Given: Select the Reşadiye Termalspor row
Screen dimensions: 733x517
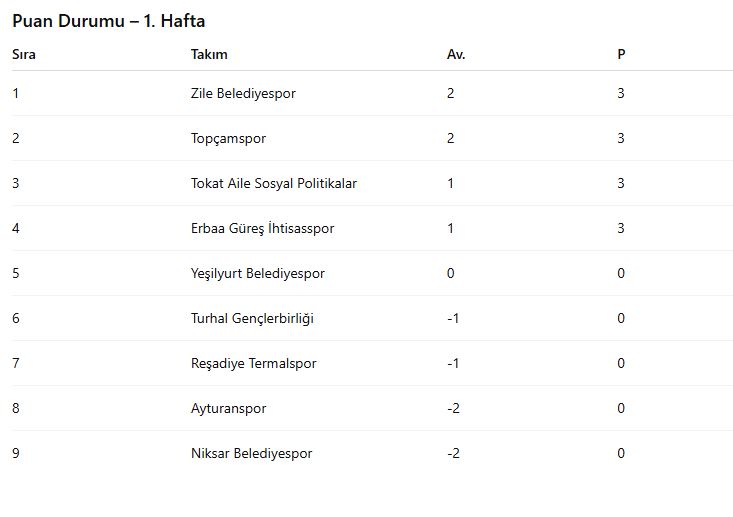Looking at the screenshot, I should [253, 363].
